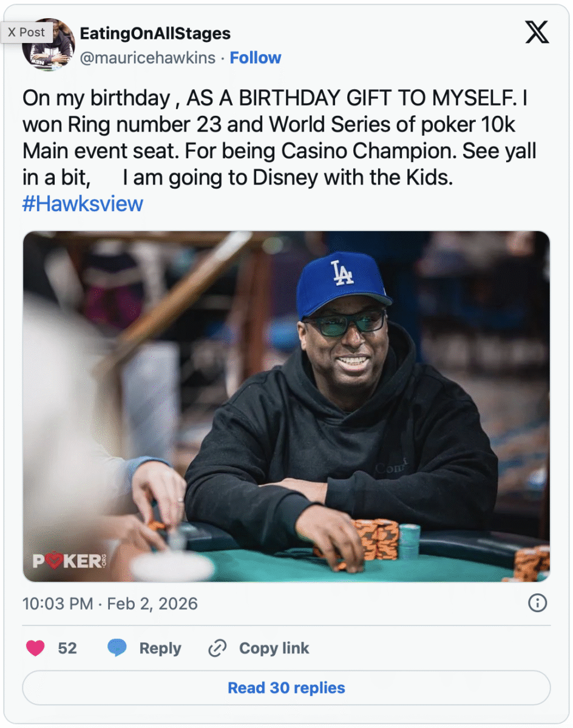Open the info circle icon
The image size is (573, 728).
(x=538, y=603)
